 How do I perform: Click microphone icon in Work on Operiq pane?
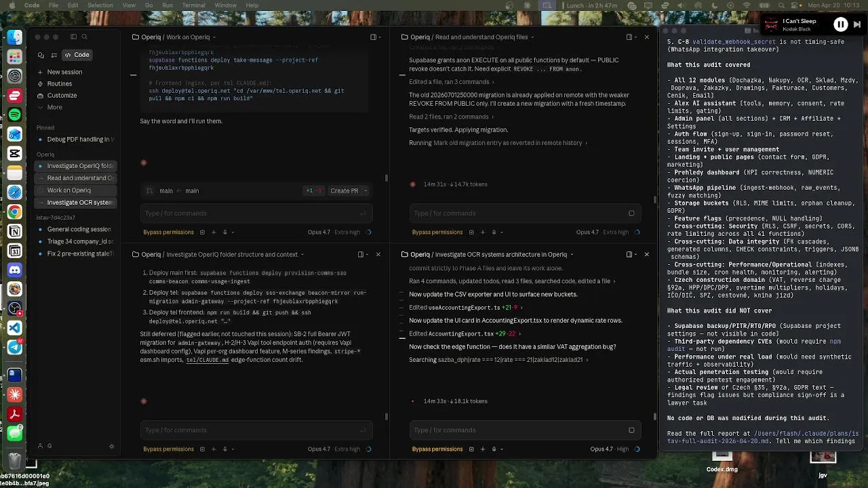pyautogui.click(x=225, y=232)
